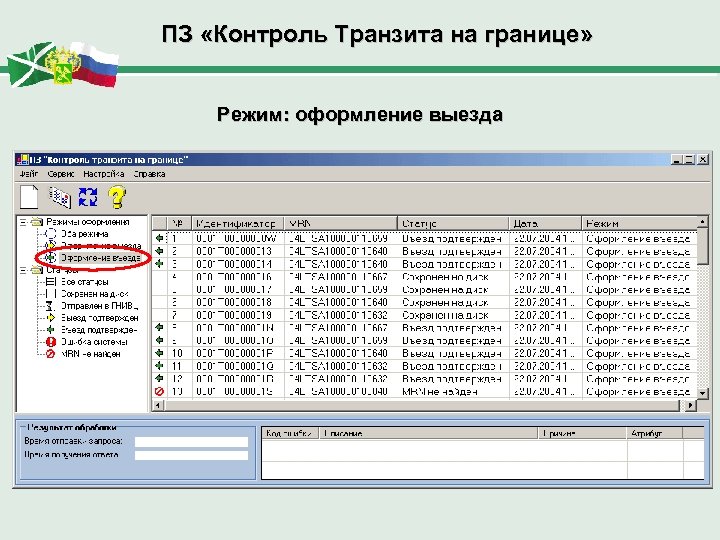The width and height of the screenshot is (720, 540).
Task: Click the Сохранен на диск status cell in row 7
Action: (x=453, y=315)
